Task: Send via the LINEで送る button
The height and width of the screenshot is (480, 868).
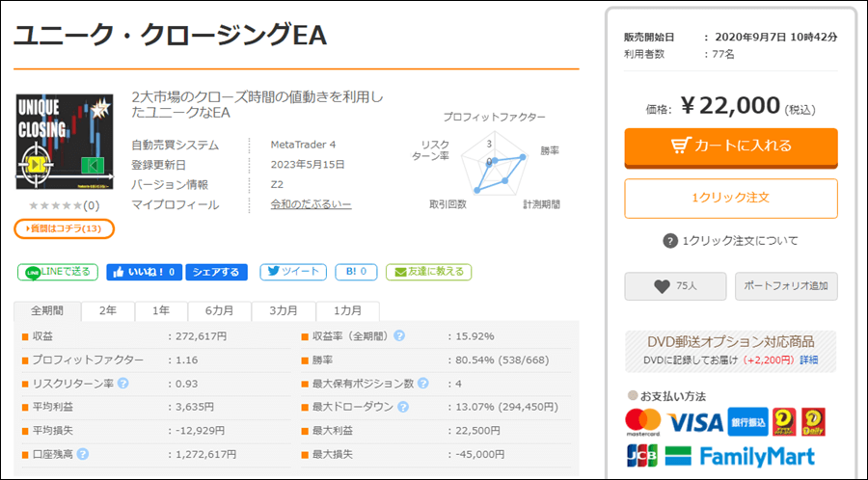Action: 58,273
